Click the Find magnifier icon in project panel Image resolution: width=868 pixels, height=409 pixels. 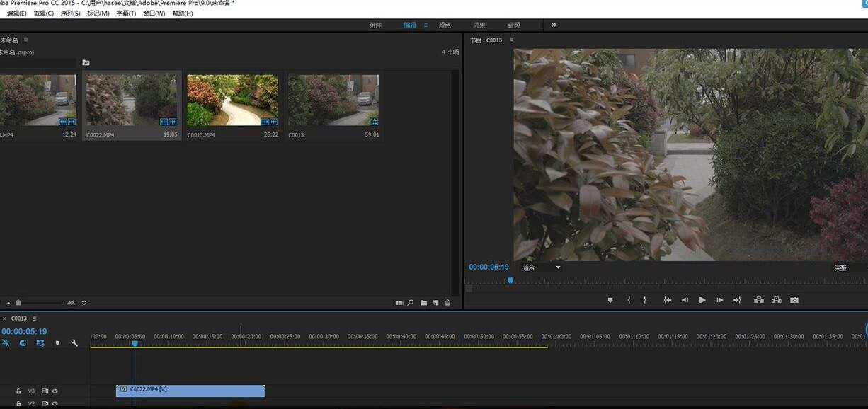(411, 303)
